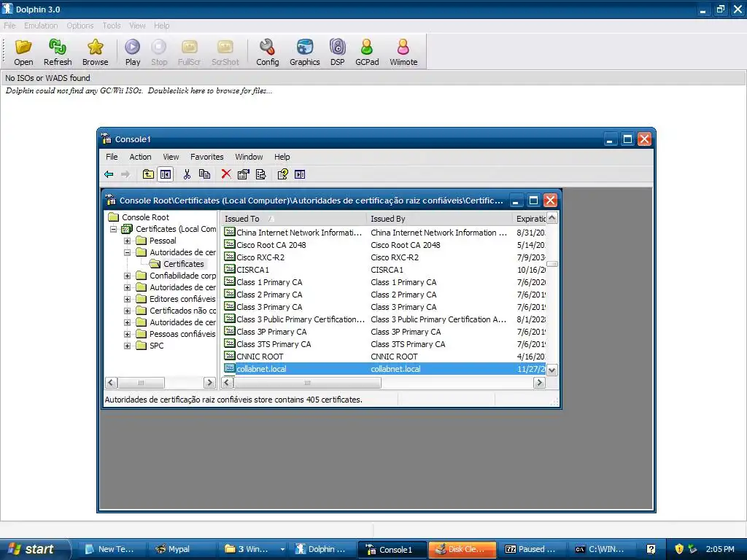Click the Show/Hide Action Pane icon
Image resolution: width=747 pixels, height=560 pixels.
[300, 174]
